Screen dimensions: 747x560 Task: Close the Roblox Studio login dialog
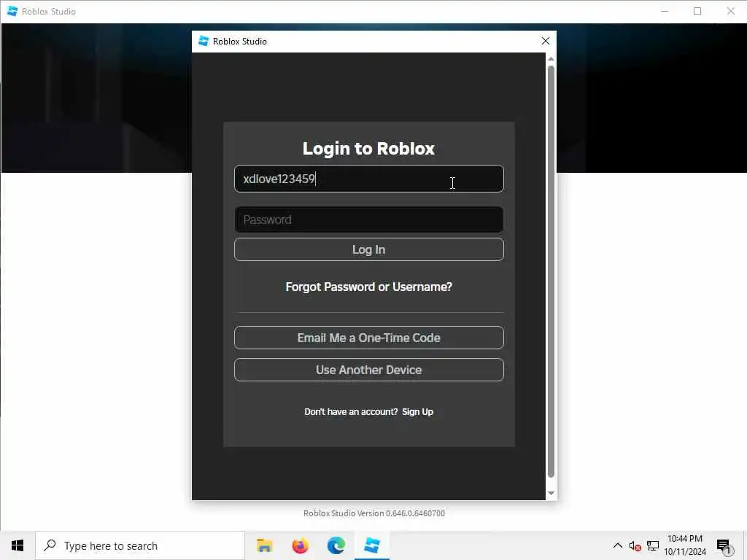546,41
